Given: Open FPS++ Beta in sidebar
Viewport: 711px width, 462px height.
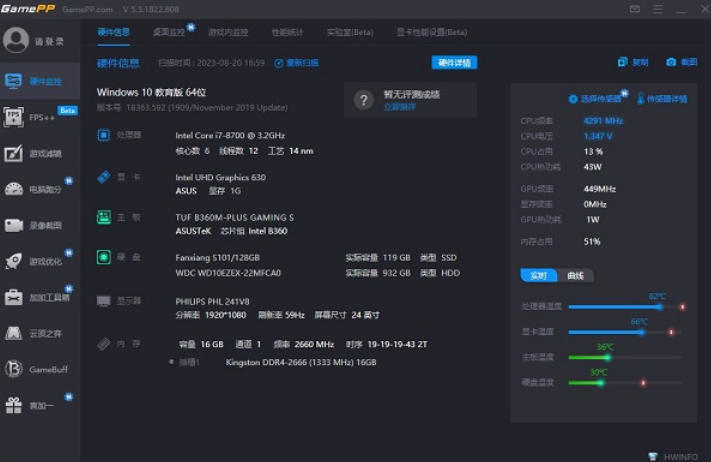Looking at the screenshot, I should [x=40, y=117].
